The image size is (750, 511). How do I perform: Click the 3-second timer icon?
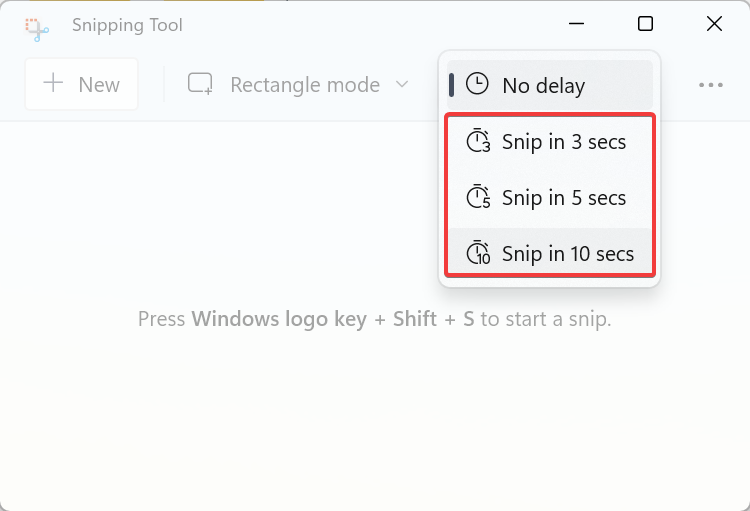click(478, 140)
